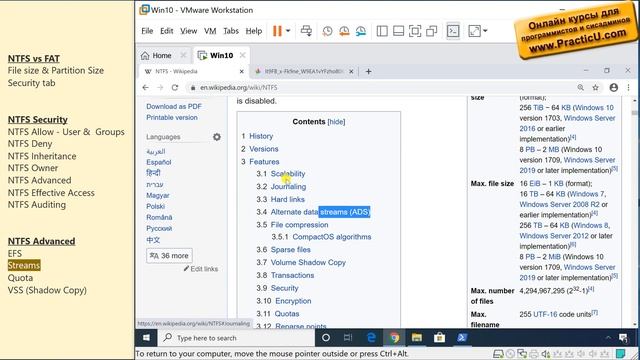Close the Home VMware tab
This screenshot has width=640, height=360.
[183, 55]
